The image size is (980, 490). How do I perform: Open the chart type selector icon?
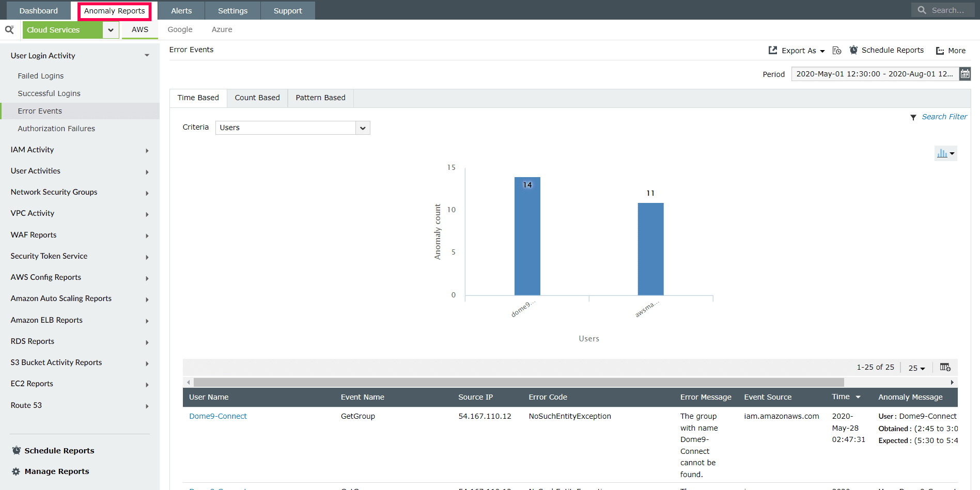click(945, 153)
